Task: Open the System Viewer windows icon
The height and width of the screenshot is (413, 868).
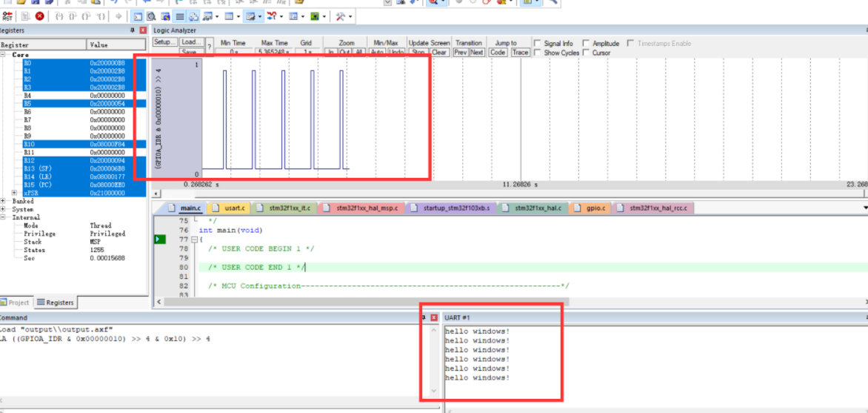Action: 315,16
